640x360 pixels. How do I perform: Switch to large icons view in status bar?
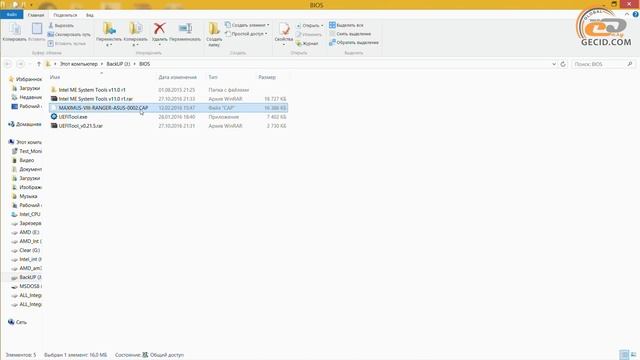633,354
